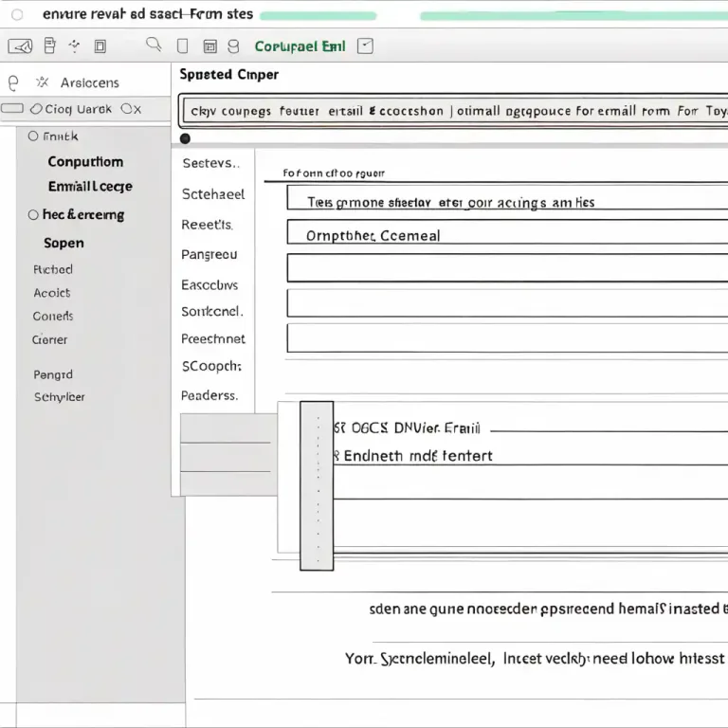Screen dimensions: 728x728
Task: Select Sopen in the sidebar
Action: point(64,244)
